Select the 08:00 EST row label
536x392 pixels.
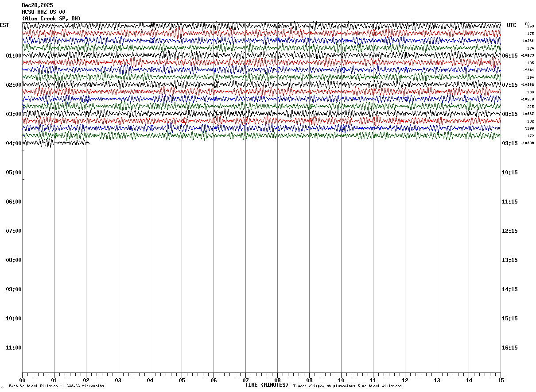click(x=14, y=260)
